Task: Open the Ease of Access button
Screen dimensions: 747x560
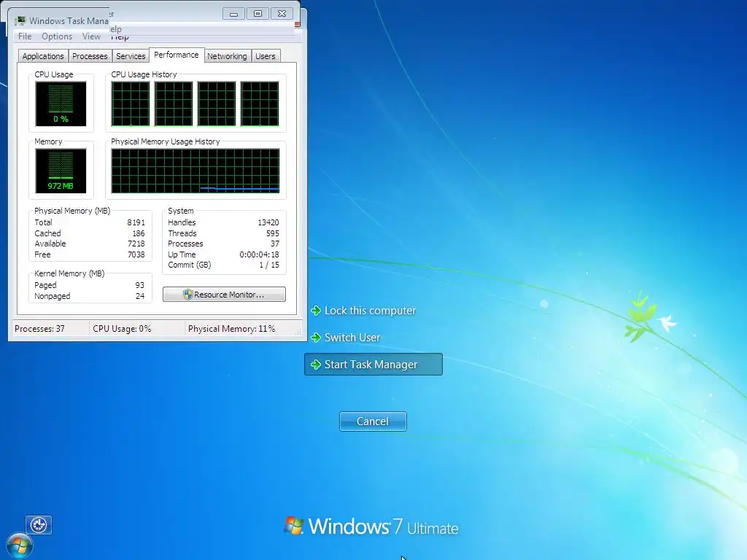Action: tap(39, 525)
